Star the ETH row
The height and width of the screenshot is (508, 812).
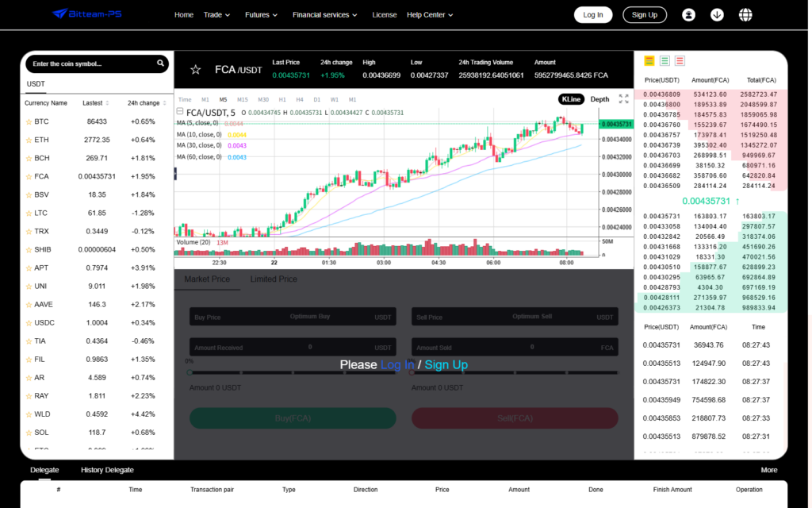(29, 140)
